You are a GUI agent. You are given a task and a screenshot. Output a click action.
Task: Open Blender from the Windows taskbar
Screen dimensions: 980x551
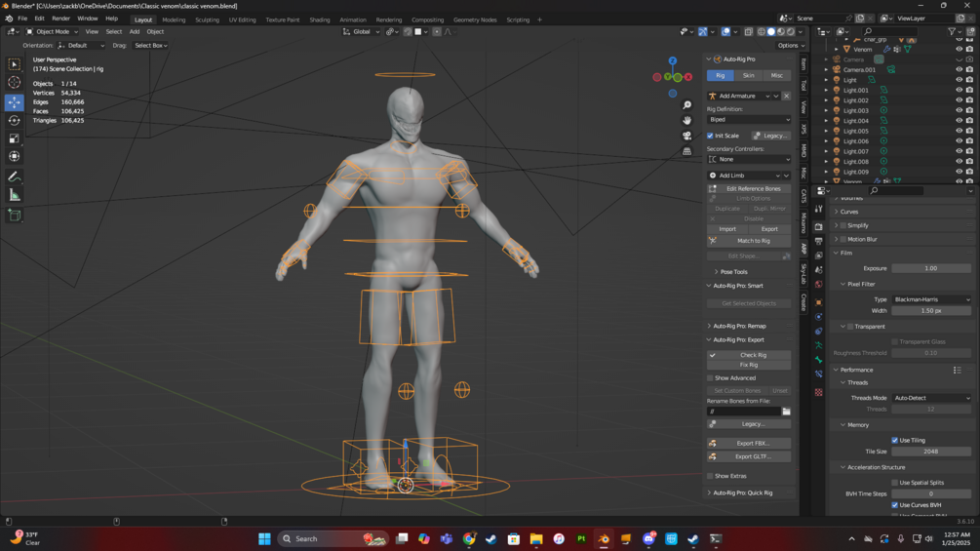604,538
